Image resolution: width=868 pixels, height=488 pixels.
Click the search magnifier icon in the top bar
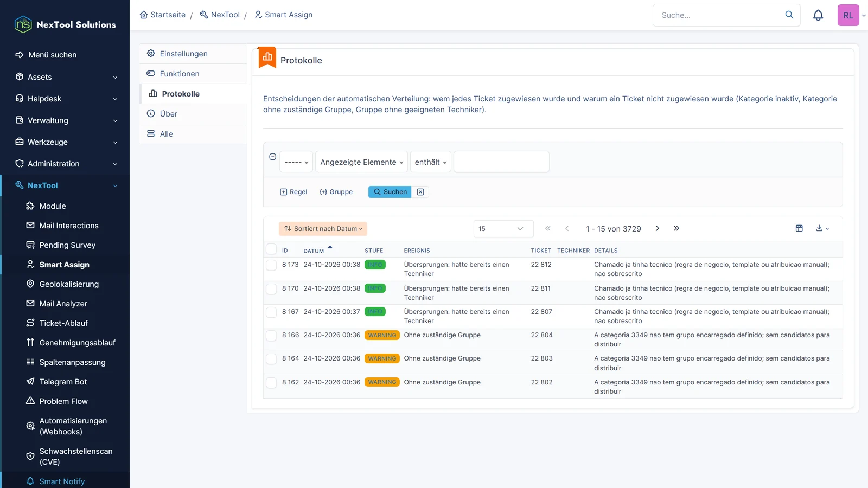[x=789, y=15]
